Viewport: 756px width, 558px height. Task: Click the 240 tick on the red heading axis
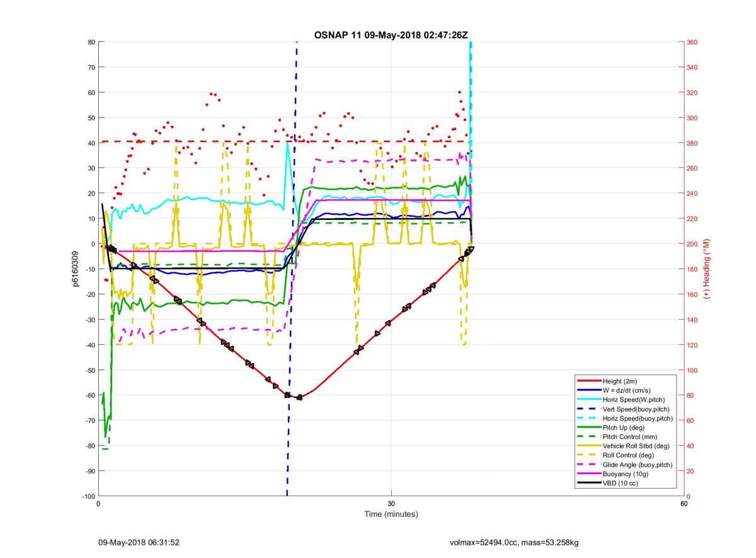click(x=692, y=194)
